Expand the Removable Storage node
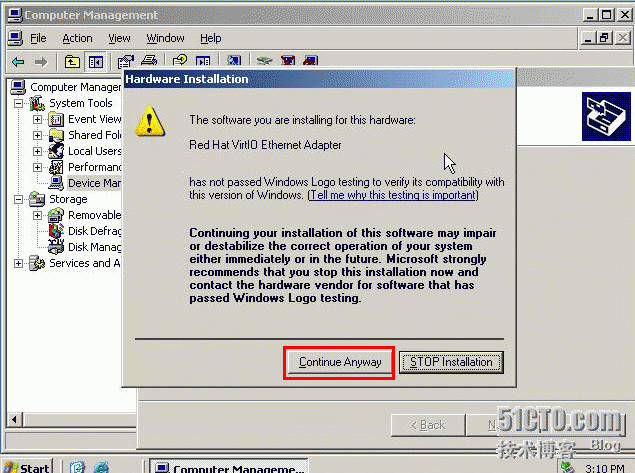 pyautogui.click(x=37, y=215)
